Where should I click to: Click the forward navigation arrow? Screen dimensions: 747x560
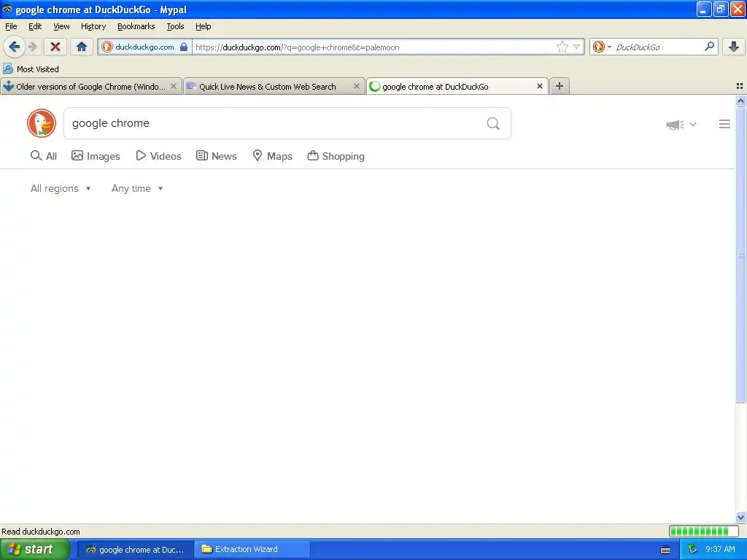pyautogui.click(x=32, y=47)
